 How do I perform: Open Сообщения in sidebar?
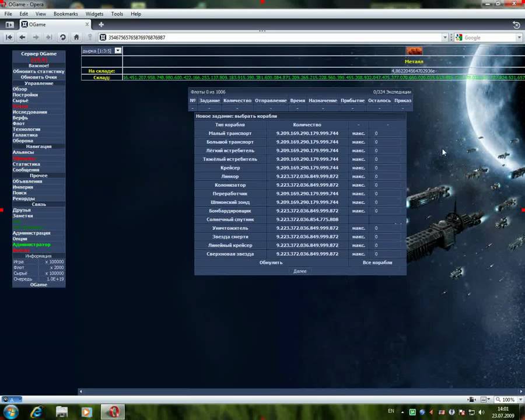pyautogui.click(x=26, y=170)
